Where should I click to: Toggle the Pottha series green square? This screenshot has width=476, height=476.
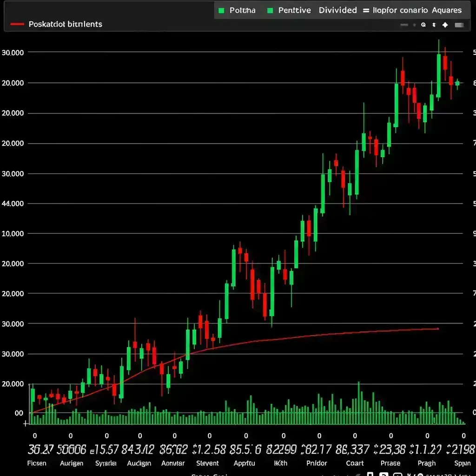pos(221,11)
